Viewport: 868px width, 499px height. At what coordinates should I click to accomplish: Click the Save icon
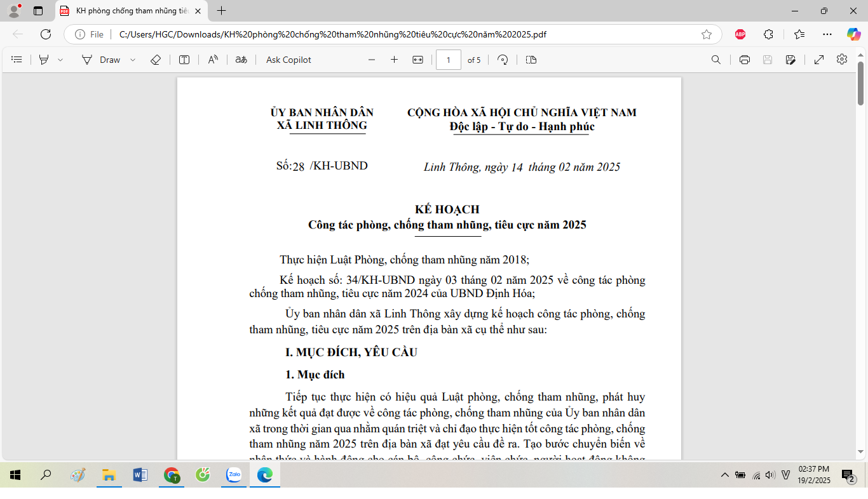coord(768,60)
